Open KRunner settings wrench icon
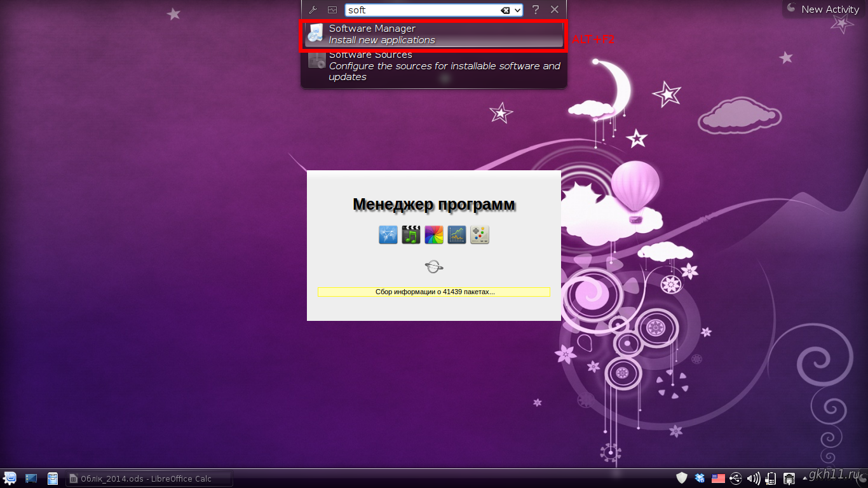Image resolution: width=868 pixels, height=488 pixels. pos(313,10)
